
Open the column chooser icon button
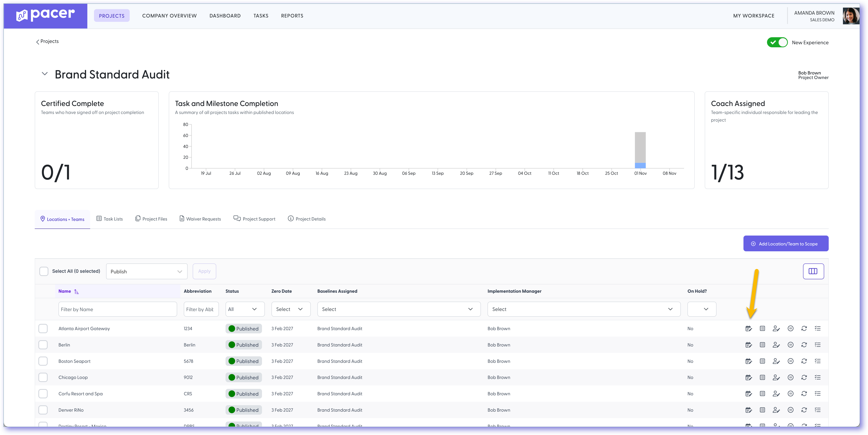coord(813,271)
